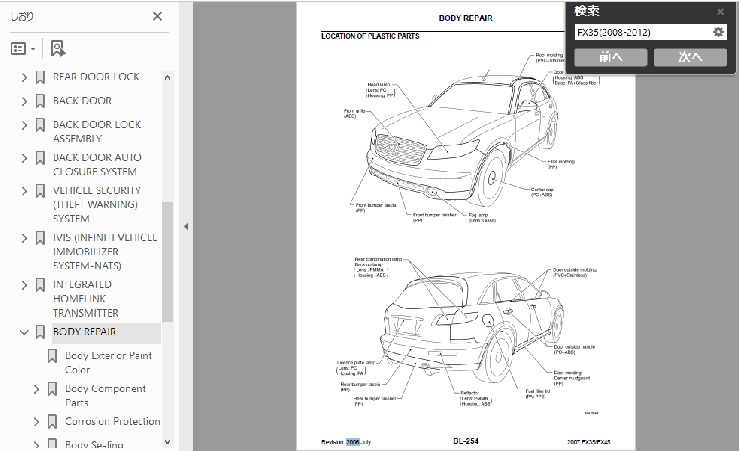
Task: Click the BACK DOOR AUTO CLOSURE bookmark icon
Action: (x=39, y=158)
